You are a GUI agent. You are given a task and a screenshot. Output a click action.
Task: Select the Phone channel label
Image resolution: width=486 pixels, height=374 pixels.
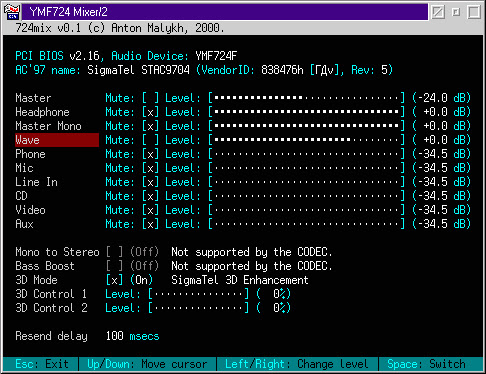tap(30, 154)
